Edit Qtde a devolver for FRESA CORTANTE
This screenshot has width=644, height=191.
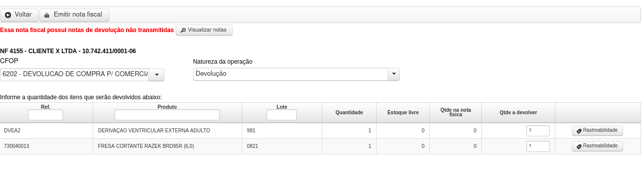click(538, 146)
